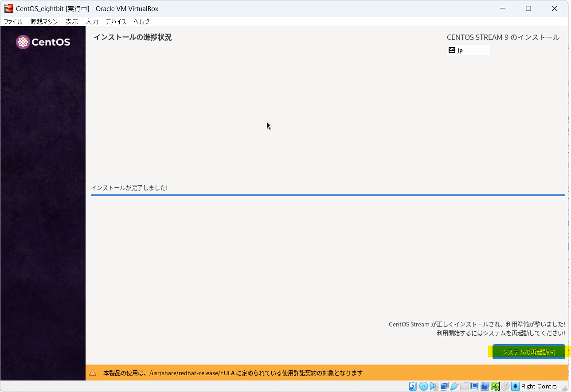Open the ヘルプ menu
The height and width of the screenshot is (392, 571).
[141, 21]
